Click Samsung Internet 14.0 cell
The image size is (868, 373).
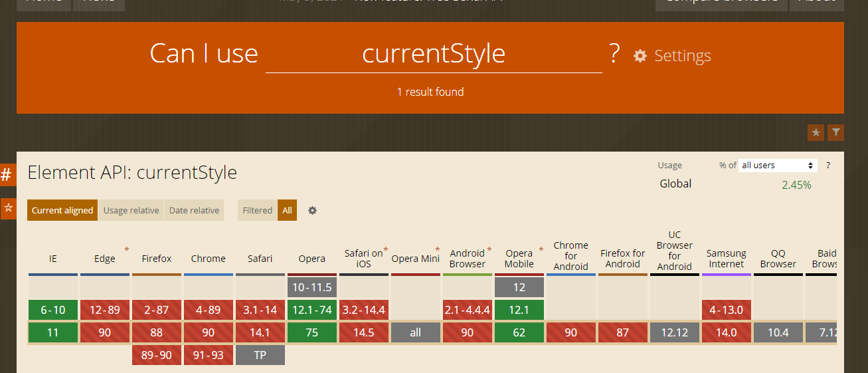coord(727,332)
